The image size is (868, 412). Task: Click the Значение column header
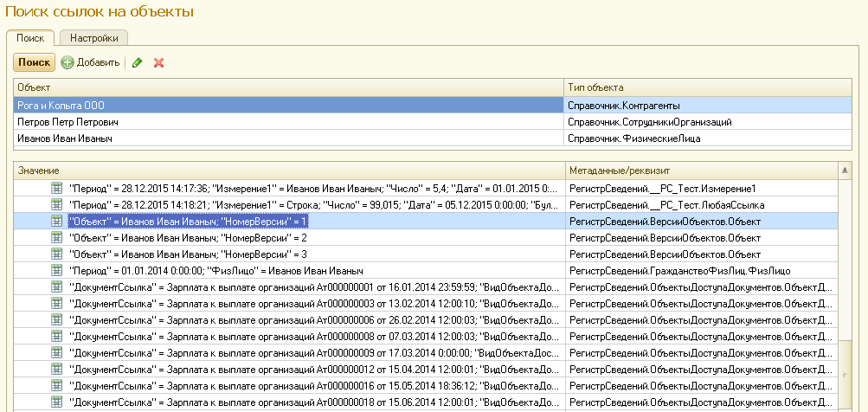tap(288, 171)
